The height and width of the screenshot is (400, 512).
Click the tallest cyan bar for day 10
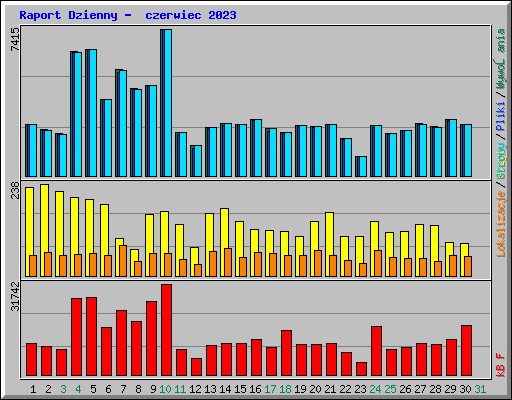click(x=167, y=103)
